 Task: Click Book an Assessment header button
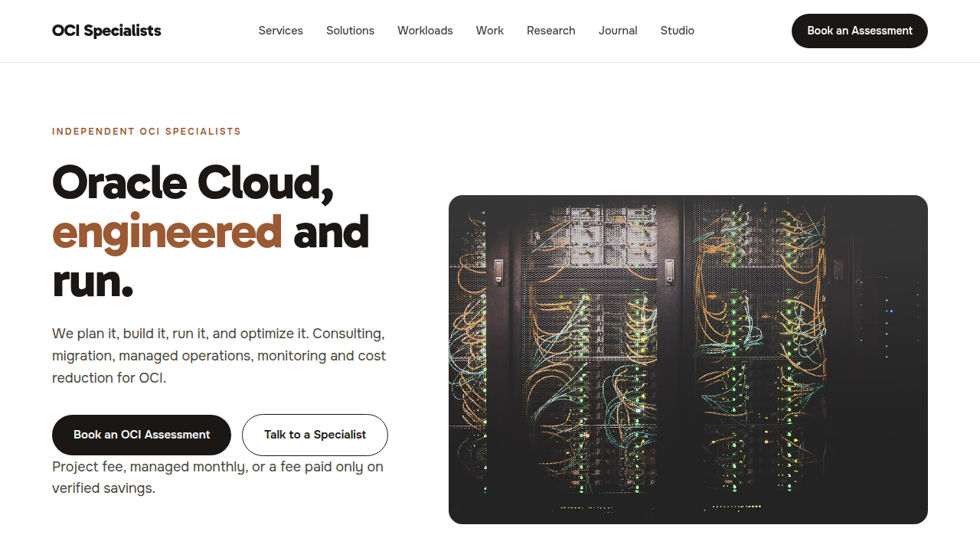click(x=860, y=31)
